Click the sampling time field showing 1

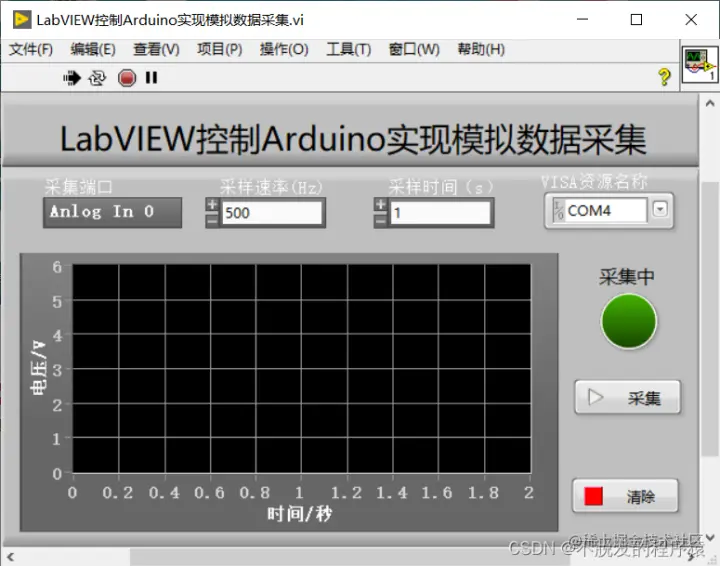pos(440,213)
